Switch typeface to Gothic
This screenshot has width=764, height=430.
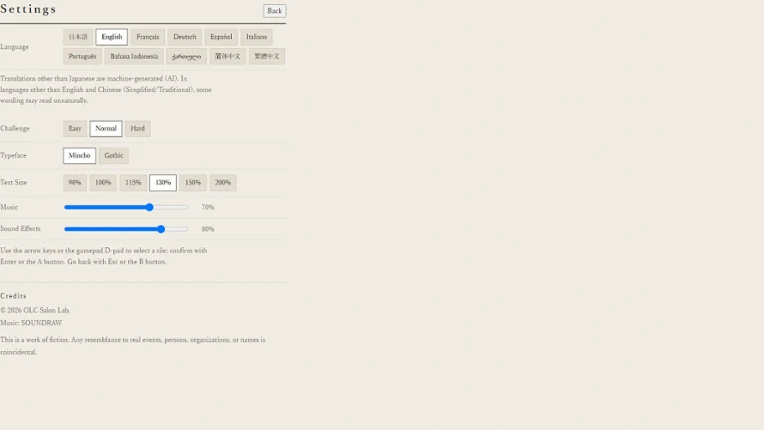click(114, 156)
